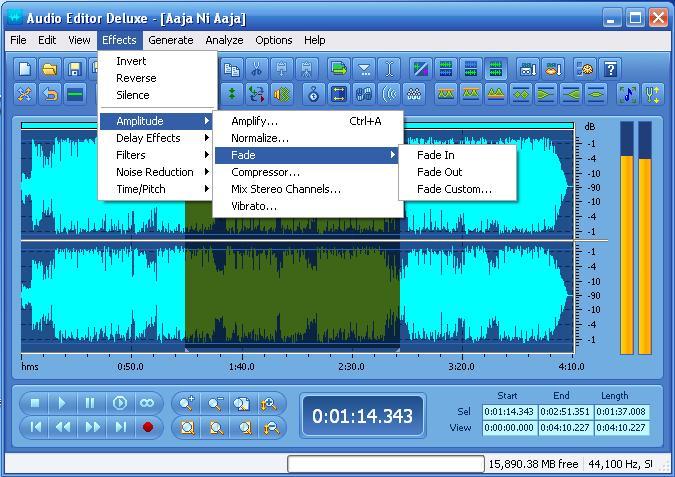Expand the Time/Pitch submenu
Image resolution: width=675 pixels, height=477 pixels.
[x=156, y=189]
